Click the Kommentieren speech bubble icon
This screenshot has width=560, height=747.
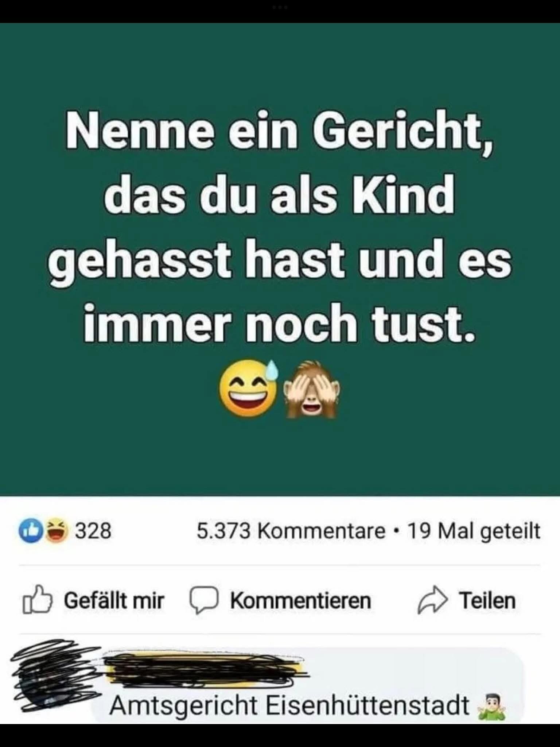[x=204, y=601]
